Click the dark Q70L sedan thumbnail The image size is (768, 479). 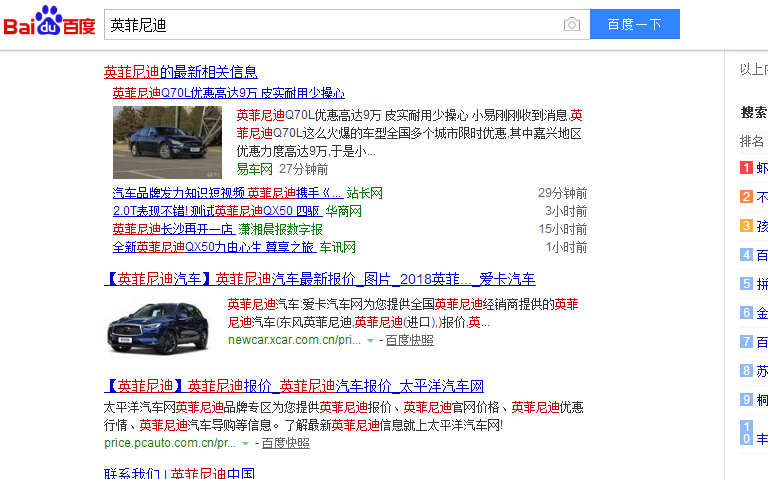pos(167,142)
